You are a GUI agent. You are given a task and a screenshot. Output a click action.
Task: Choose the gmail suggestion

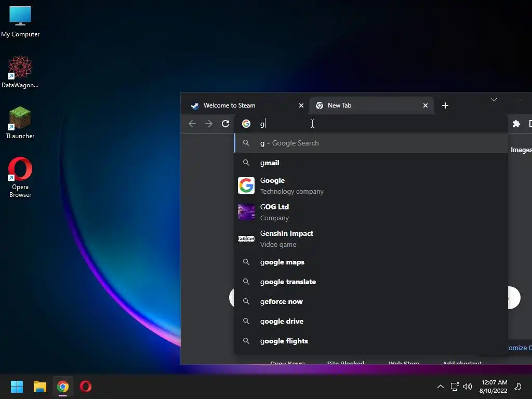(x=371, y=163)
